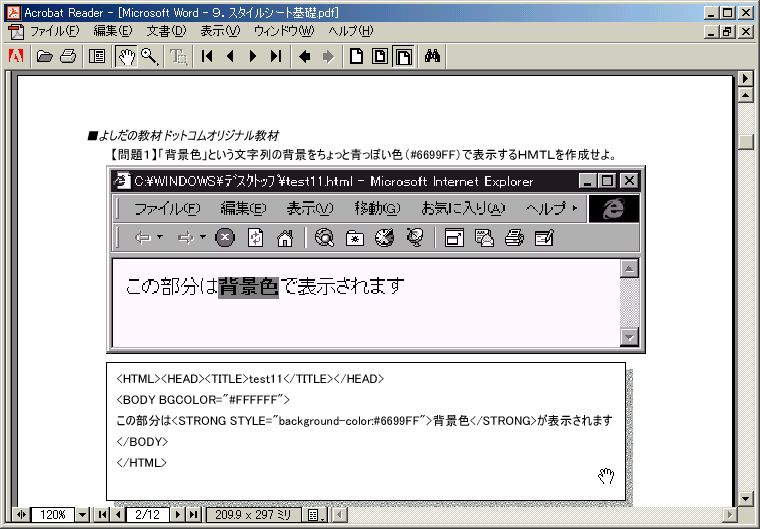Go forward to next view arrow
Image resolution: width=760 pixels, height=529 pixels.
click(x=328, y=56)
